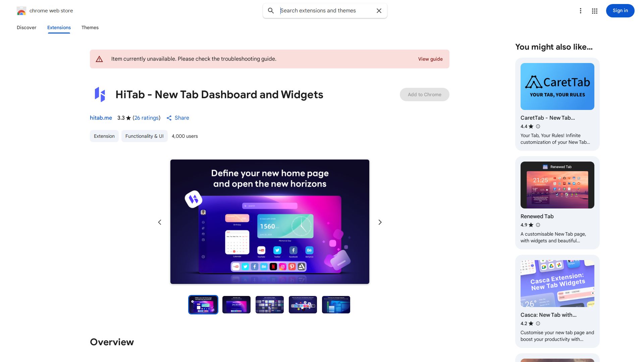Click the HiTab extension logo icon

click(x=100, y=95)
